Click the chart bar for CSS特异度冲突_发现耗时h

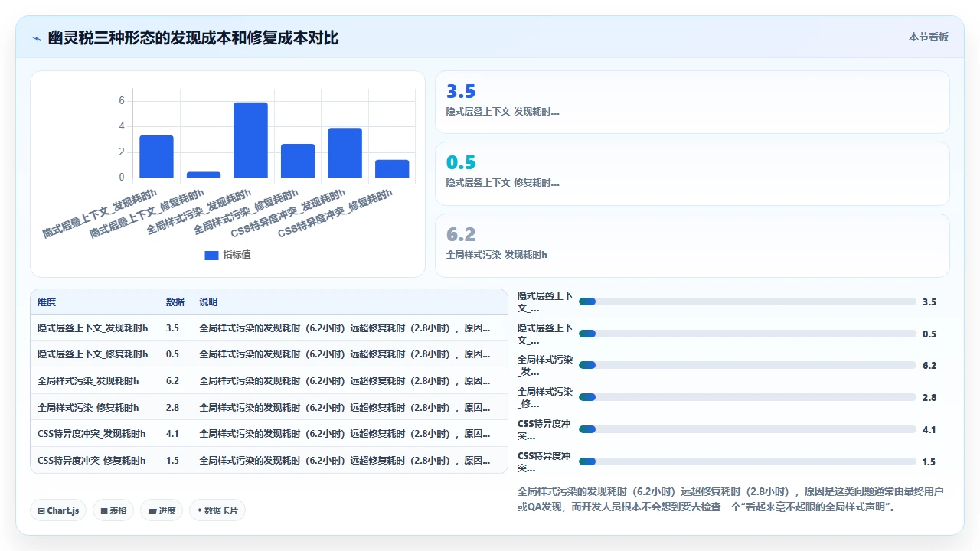click(x=345, y=153)
